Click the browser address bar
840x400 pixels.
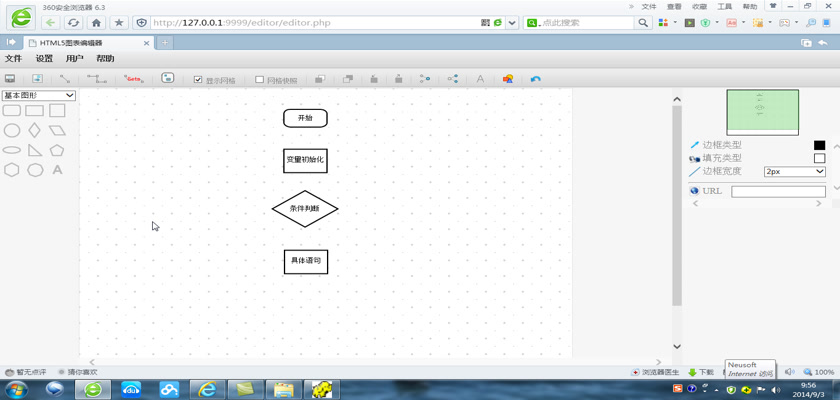pyautogui.click(x=316, y=23)
